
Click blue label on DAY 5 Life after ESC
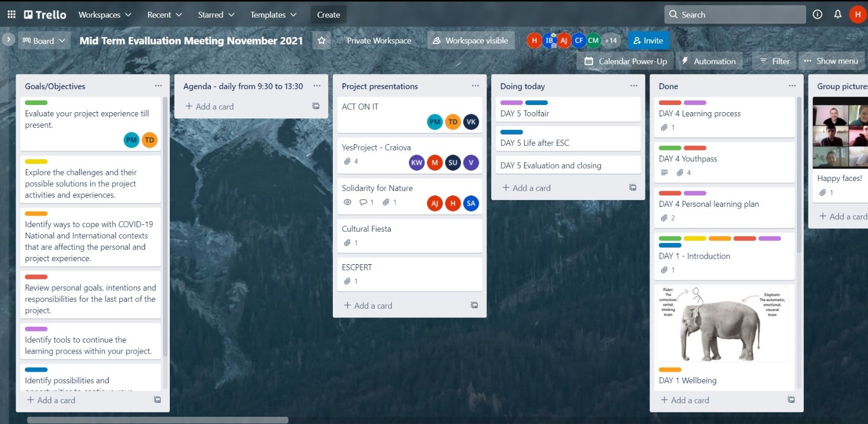[x=512, y=132]
